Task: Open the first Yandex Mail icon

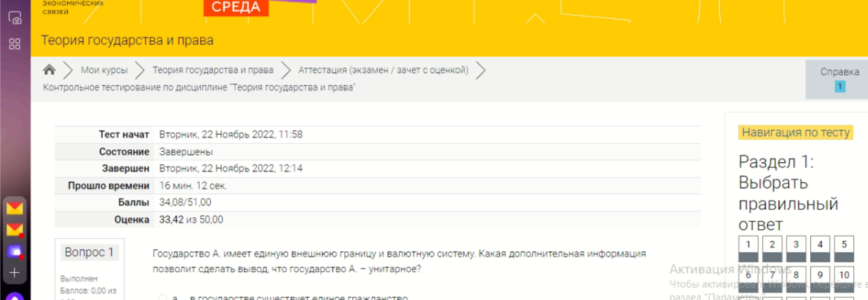Action: [x=15, y=208]
